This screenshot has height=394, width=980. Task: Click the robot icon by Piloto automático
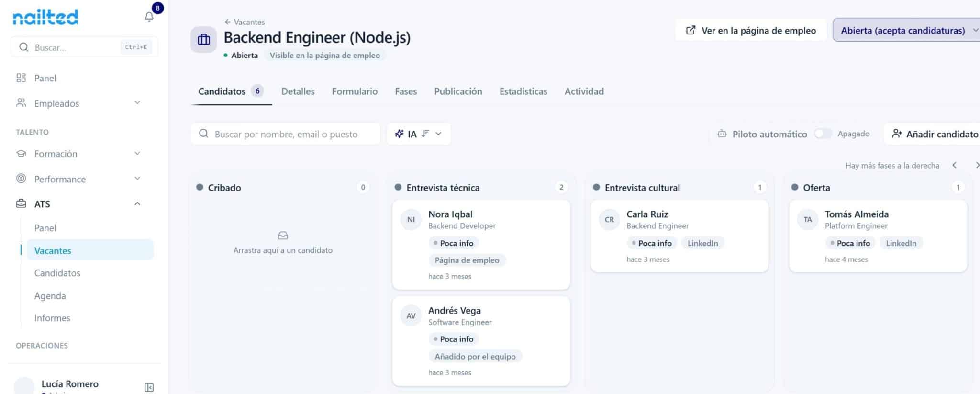point(722,134)
